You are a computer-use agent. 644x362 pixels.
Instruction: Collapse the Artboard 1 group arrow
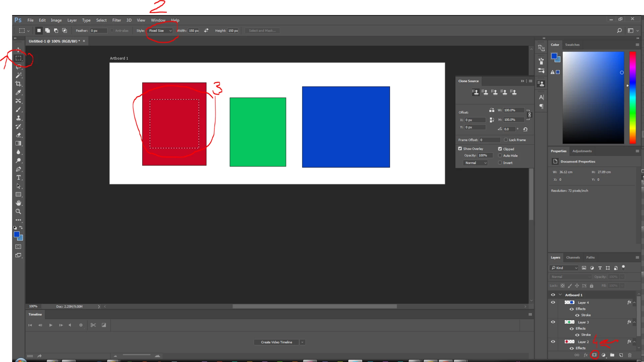click(560, 295)
